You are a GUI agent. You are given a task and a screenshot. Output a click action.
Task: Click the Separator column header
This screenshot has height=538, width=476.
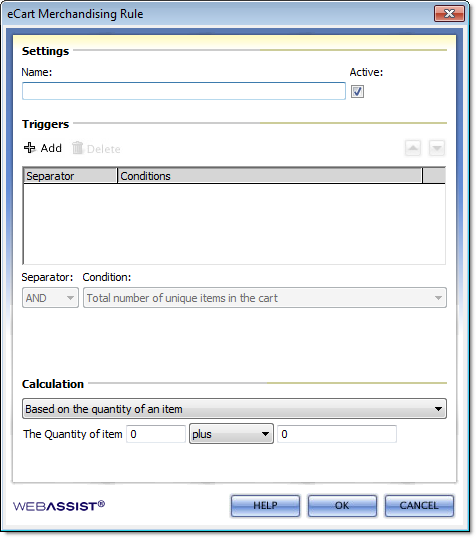click(70, 176)
